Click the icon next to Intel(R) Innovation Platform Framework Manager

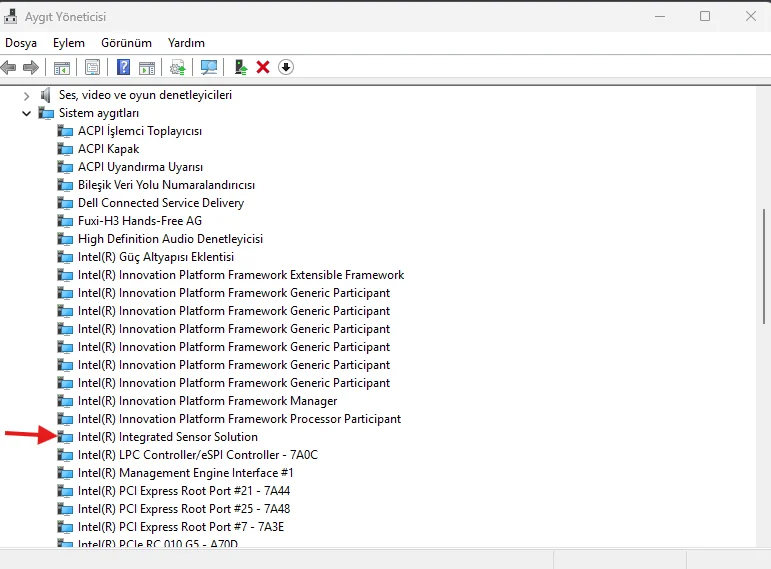(65, 401)
